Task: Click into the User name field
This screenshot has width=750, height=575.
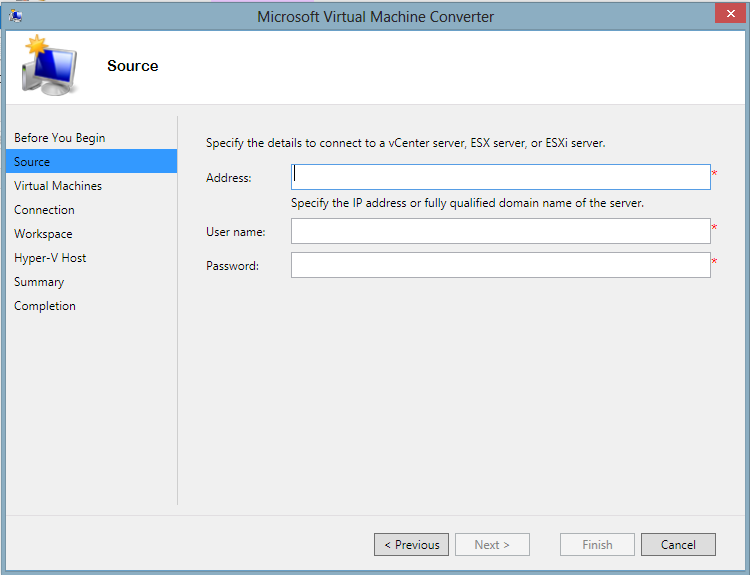Action: (500, 231)
